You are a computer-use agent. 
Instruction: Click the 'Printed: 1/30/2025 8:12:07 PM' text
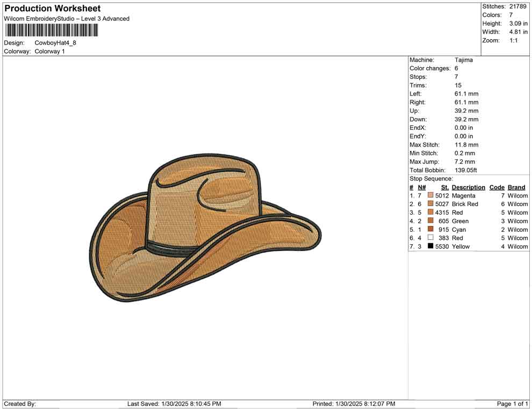354,404
